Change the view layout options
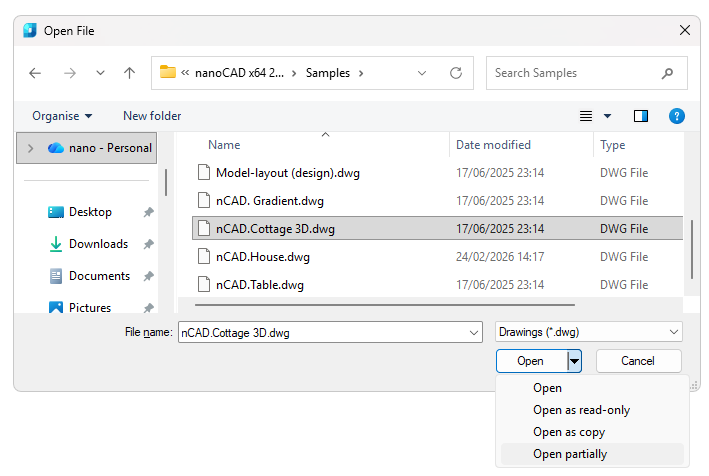The width and height of the screenshot is (709, 476). point(595,116)
